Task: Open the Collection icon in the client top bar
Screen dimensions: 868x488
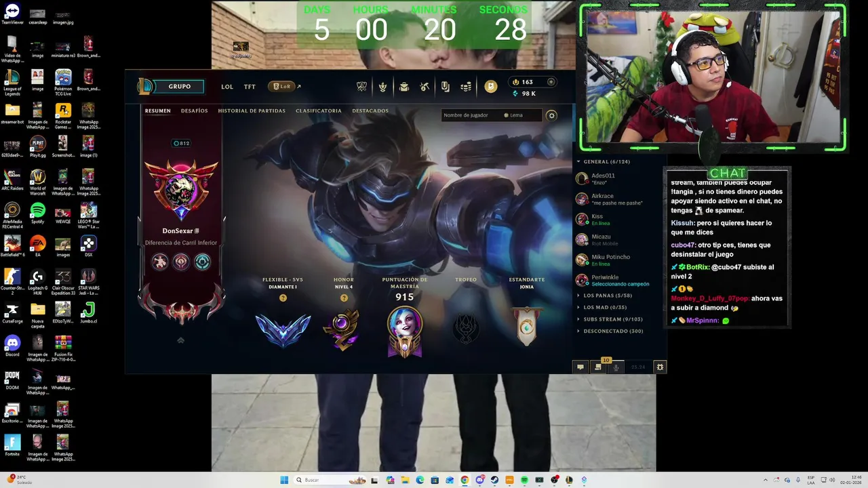Action: point(404,86)
